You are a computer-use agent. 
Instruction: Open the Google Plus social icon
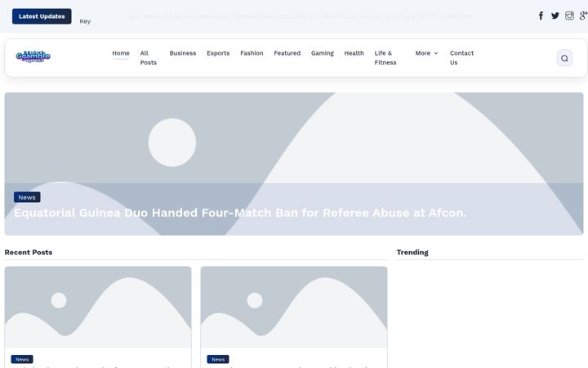tap(583, 16)
